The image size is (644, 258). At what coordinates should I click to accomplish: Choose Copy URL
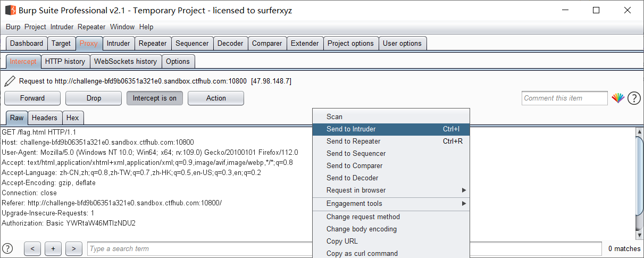click(x=391, y=242)
